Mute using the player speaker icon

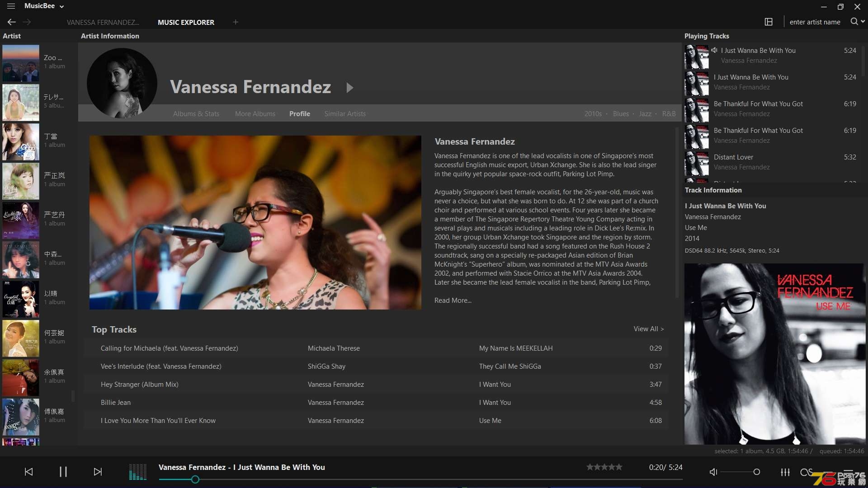(x=713, y=472)
